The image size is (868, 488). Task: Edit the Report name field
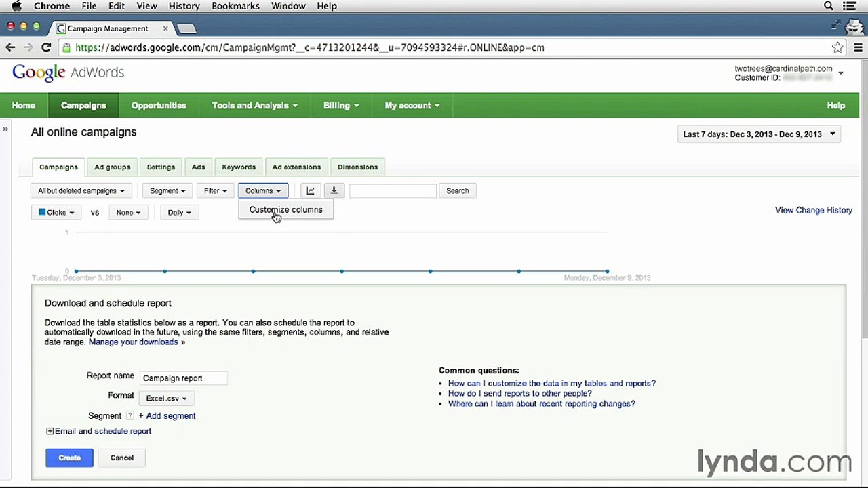point(184,378)
